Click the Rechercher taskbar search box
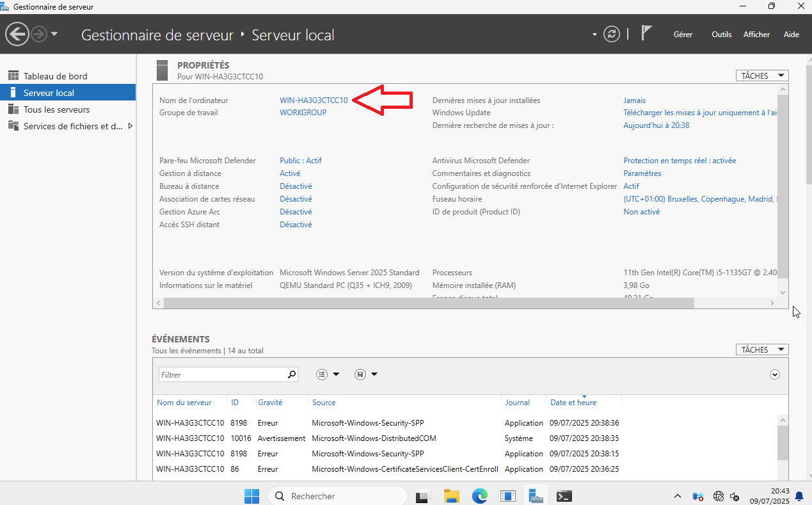 [x=337, y=496]
